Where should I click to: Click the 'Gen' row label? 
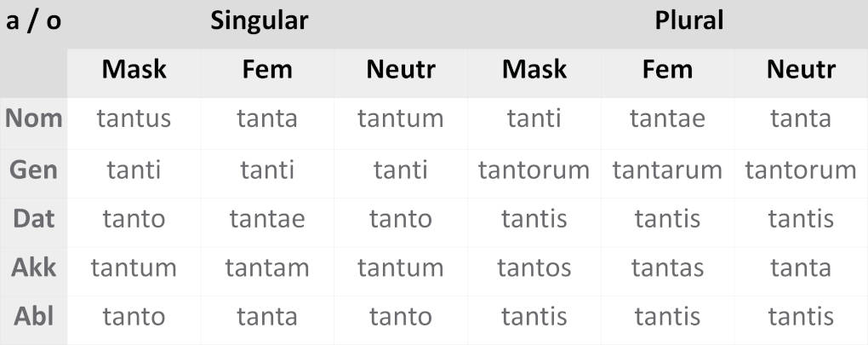click(34, 170)
